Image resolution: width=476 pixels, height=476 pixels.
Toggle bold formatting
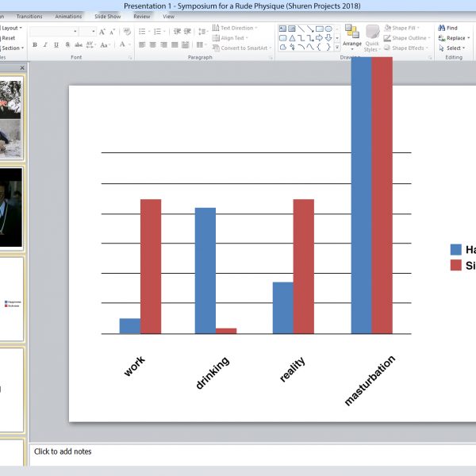click(34, 45)
